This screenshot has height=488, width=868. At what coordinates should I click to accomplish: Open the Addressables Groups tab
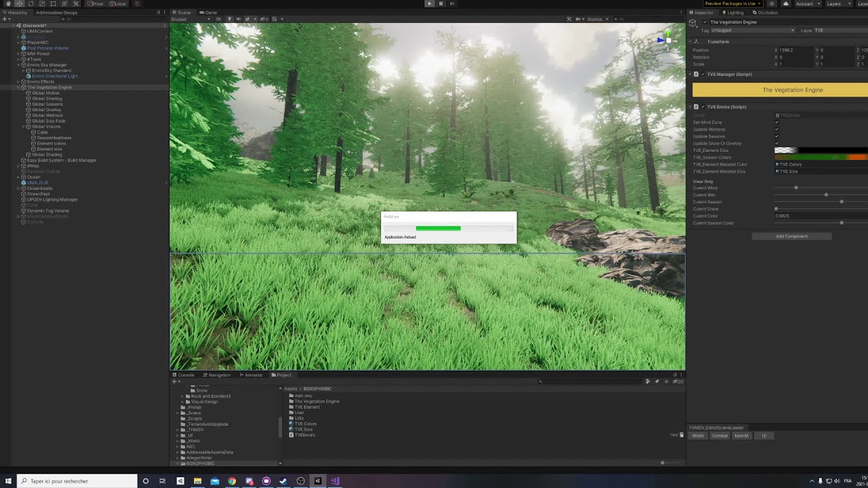coord(56,12)
